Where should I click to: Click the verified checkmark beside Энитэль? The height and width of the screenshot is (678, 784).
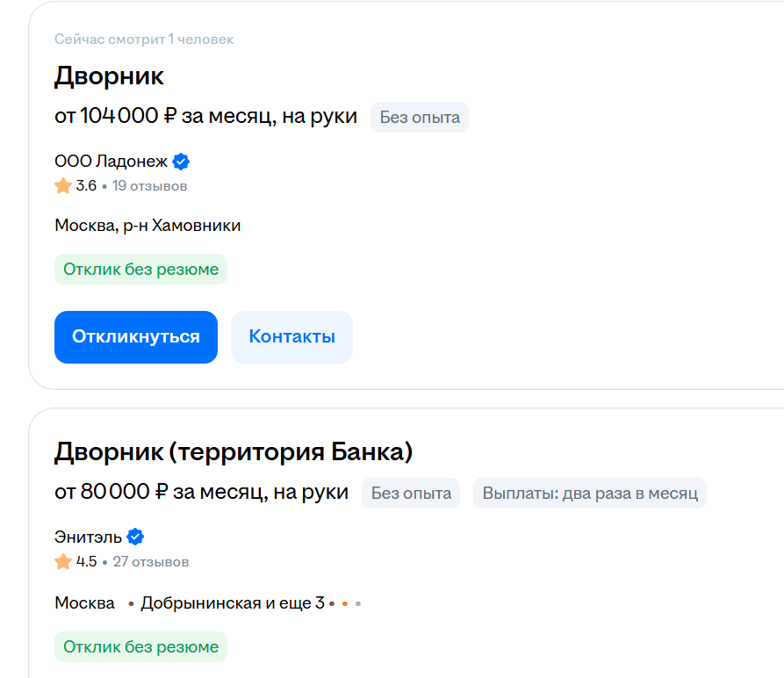pyautogui.click(x=135, y=537)
